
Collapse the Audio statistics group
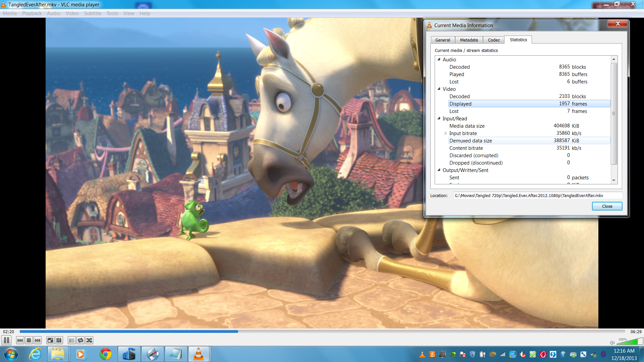click(x=439, y=59)
